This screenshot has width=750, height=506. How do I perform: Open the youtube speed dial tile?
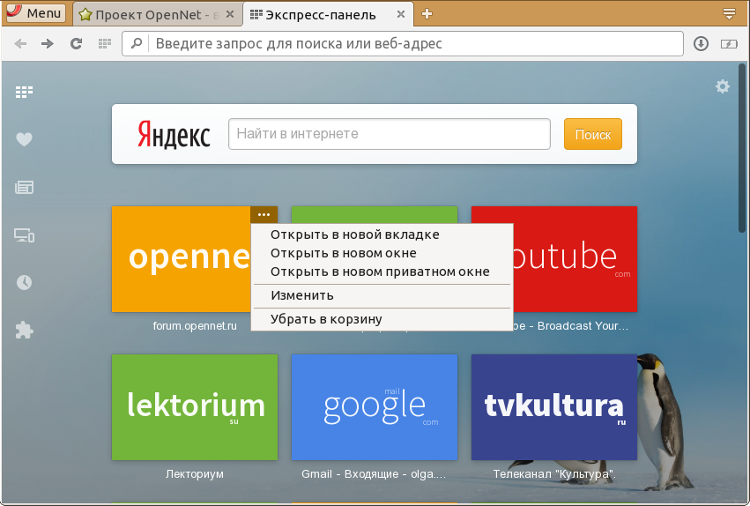pos(575,258)
